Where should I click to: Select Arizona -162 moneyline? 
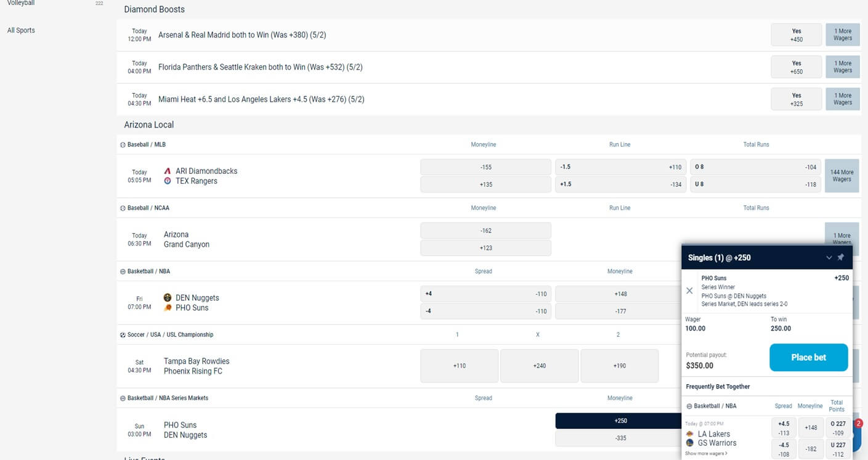485,231
